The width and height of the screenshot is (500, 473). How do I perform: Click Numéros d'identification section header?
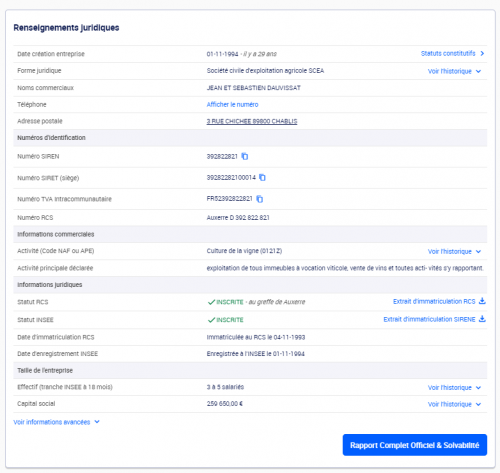point(51,138)
